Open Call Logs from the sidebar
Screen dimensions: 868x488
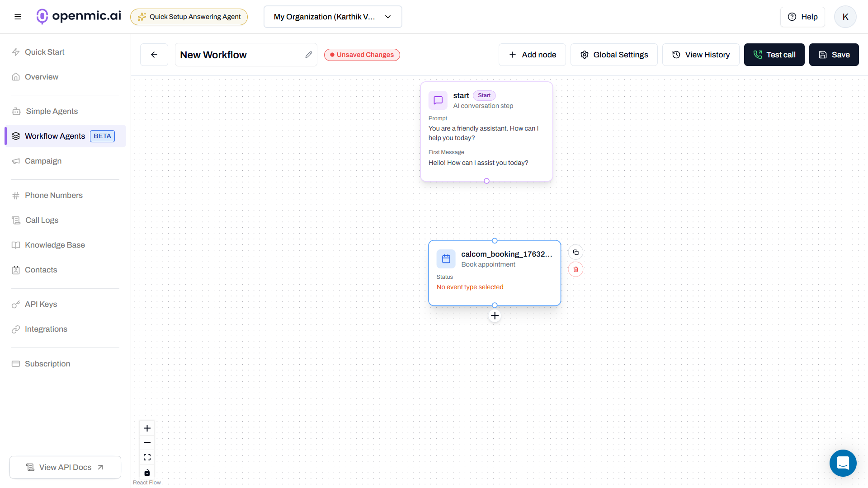[x=41, y=220]
